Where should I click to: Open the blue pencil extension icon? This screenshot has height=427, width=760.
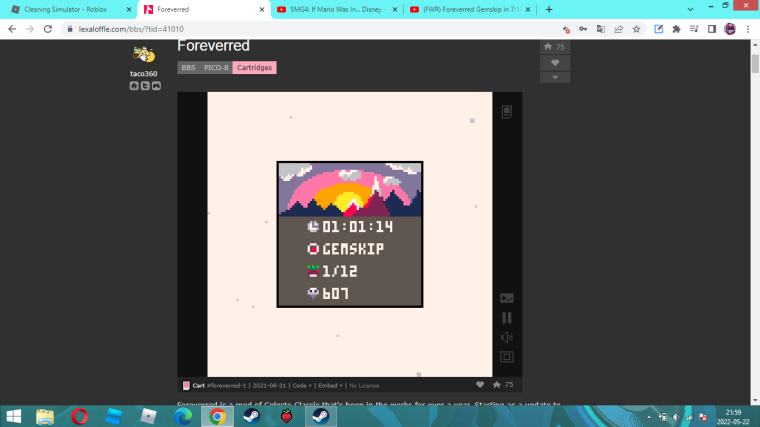click(x=659, y=29)
